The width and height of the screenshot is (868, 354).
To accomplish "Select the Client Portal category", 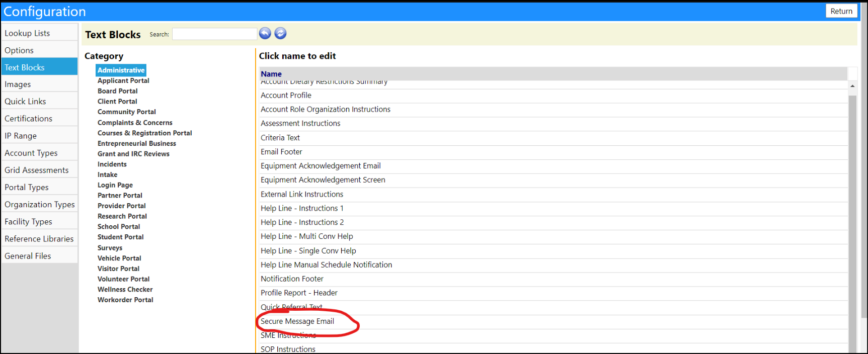I will 117,102.
